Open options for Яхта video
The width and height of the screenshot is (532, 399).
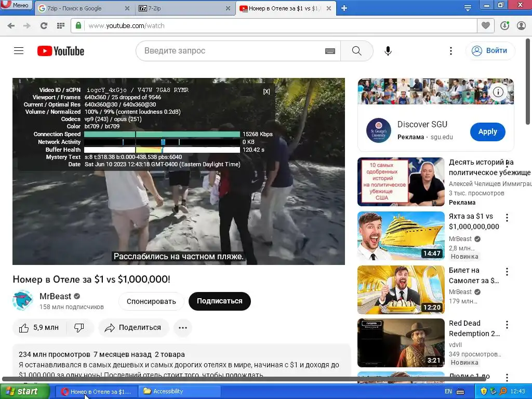507,218
